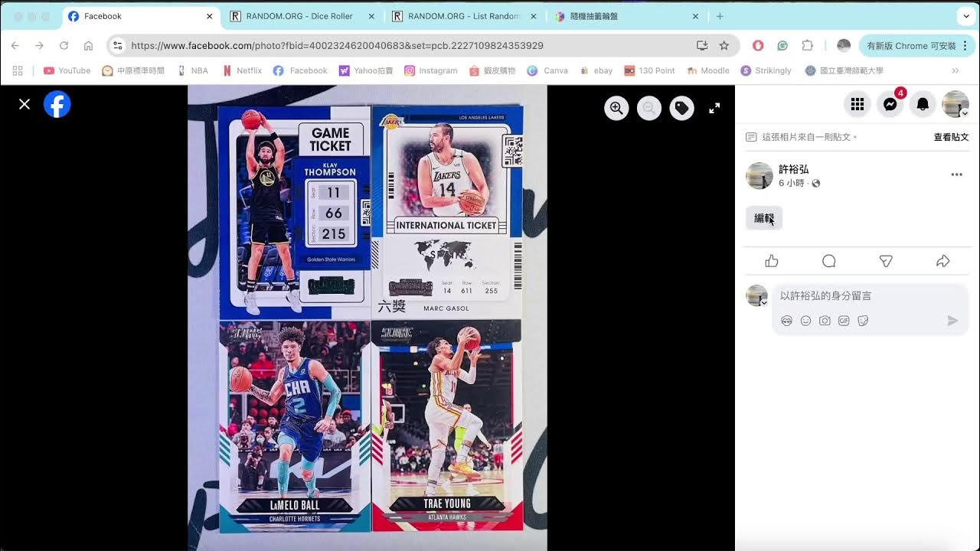
Task: Bookmark this page with star
Action: coord(724,46)
